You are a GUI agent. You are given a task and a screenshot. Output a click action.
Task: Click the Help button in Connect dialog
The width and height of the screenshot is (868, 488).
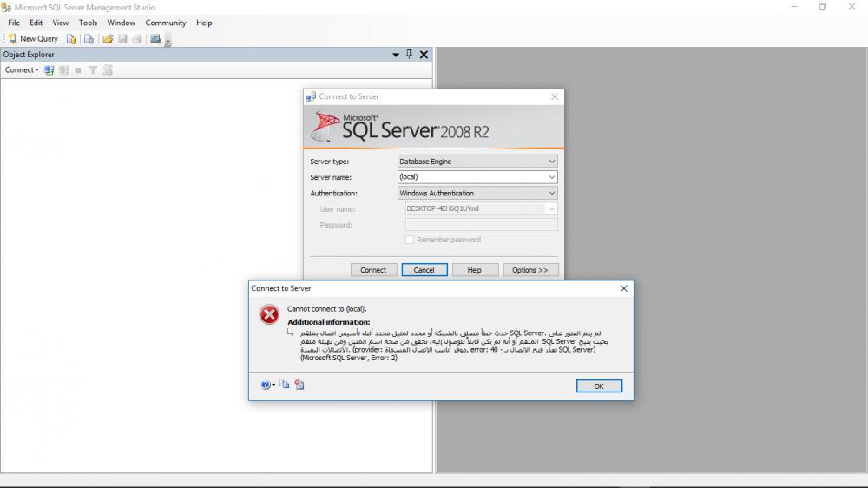475,270
